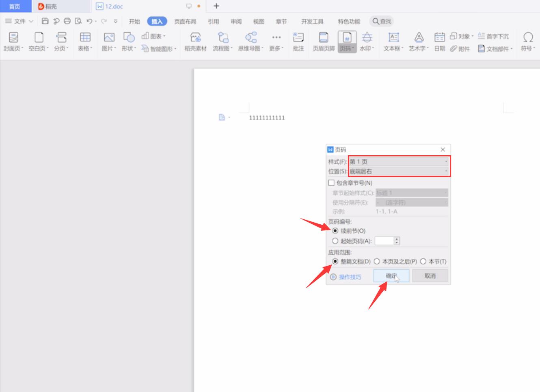Image resolution: width=540 pixels, height=392 pixels.
Task: Switch to the Home (首页) tab
Action: [x=15, y=6]
